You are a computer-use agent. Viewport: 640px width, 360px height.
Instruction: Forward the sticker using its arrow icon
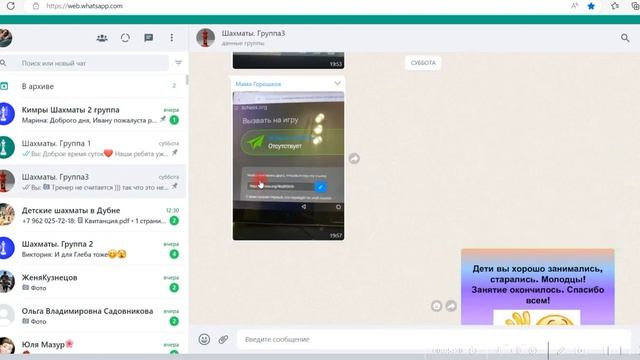(x=451, y=306)
